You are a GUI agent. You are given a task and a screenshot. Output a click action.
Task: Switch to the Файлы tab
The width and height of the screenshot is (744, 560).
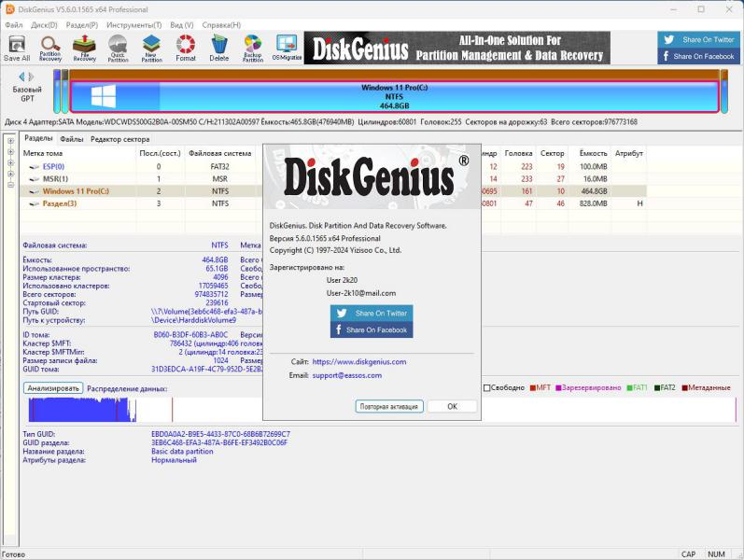point(72,139)
